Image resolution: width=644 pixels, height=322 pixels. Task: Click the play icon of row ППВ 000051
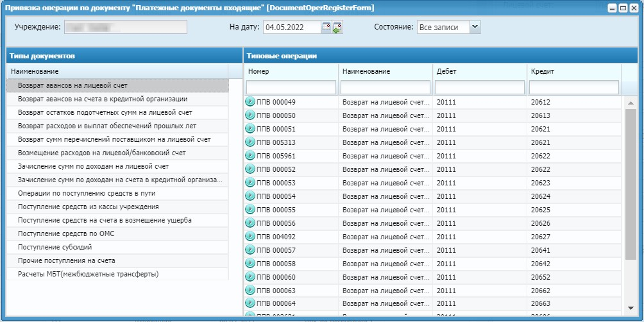tap(250, 128)
